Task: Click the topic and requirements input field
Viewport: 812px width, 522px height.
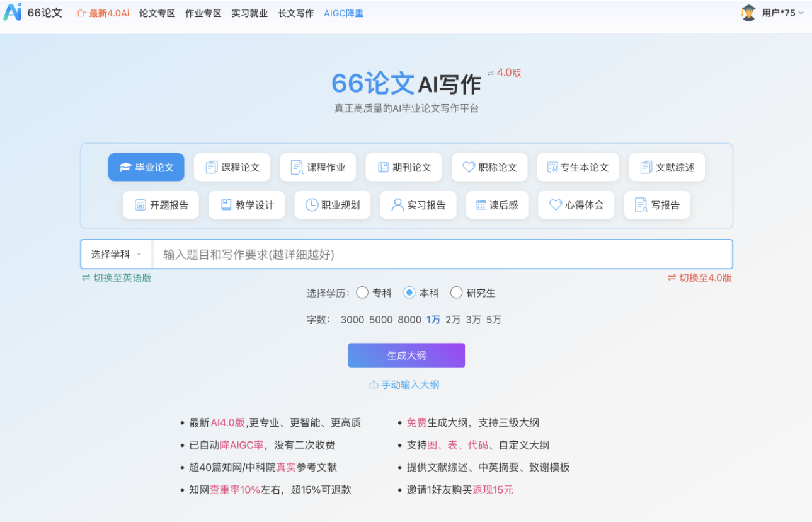Action: [x=442, y=254]
